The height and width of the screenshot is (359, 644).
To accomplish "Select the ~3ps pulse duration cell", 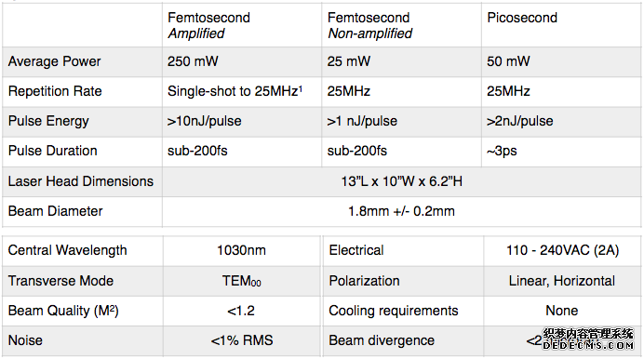I will pos(561,151).
